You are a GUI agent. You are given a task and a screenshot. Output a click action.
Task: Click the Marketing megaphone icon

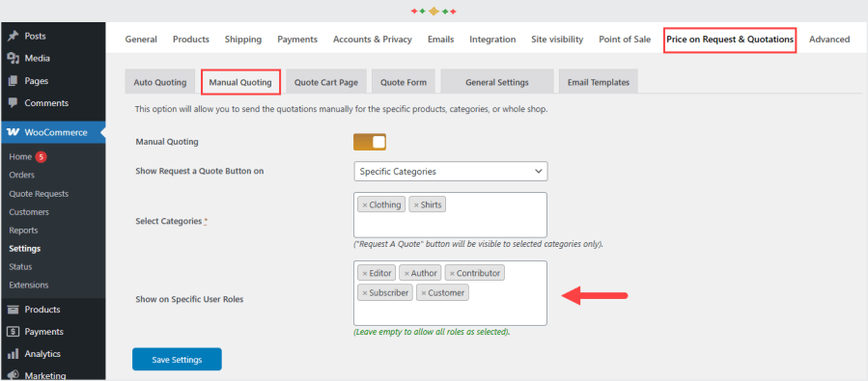(x=14, y=375)
